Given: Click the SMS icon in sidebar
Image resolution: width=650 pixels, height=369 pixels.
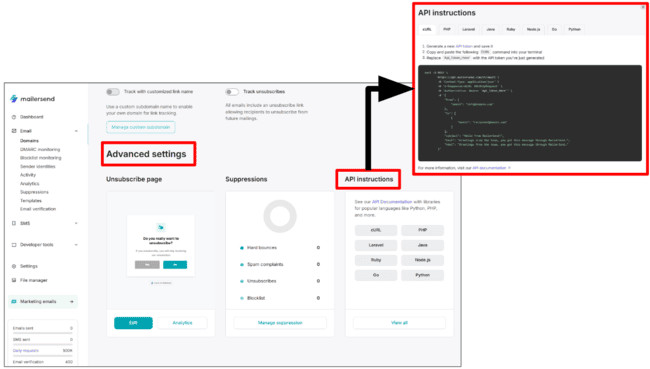Looking at the screenshot, I should (x=14, y=223).
